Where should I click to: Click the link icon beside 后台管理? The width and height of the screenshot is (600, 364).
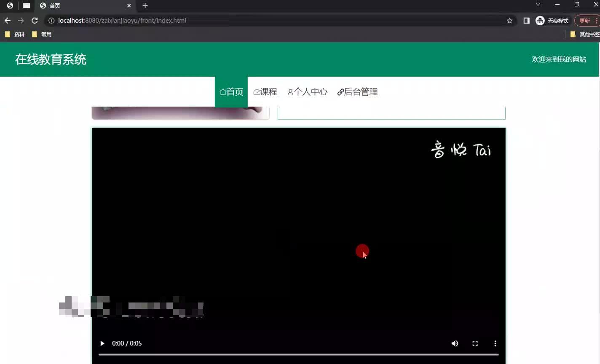coord(340,91)
